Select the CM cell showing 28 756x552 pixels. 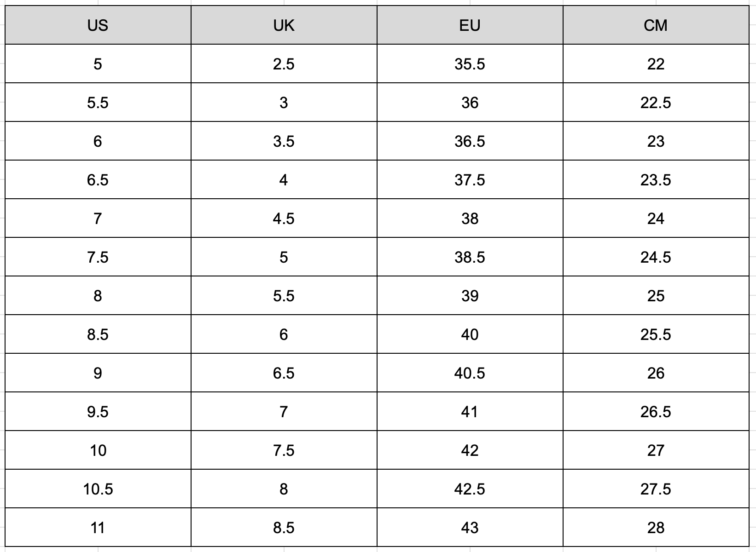coord(656,528)
